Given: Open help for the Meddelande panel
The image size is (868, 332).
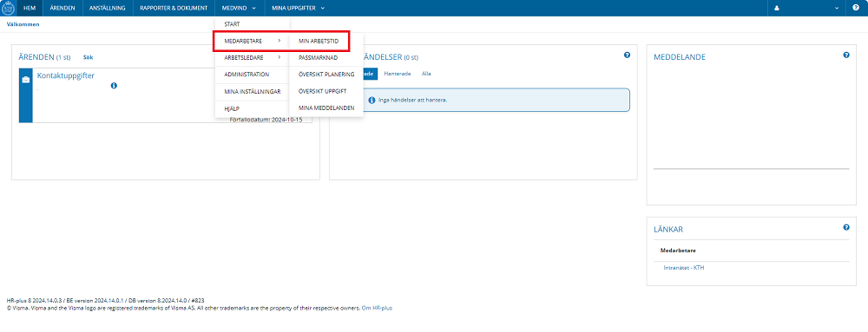Looking at the screenshot, I should pyautogui.click(x=846, y=55).
